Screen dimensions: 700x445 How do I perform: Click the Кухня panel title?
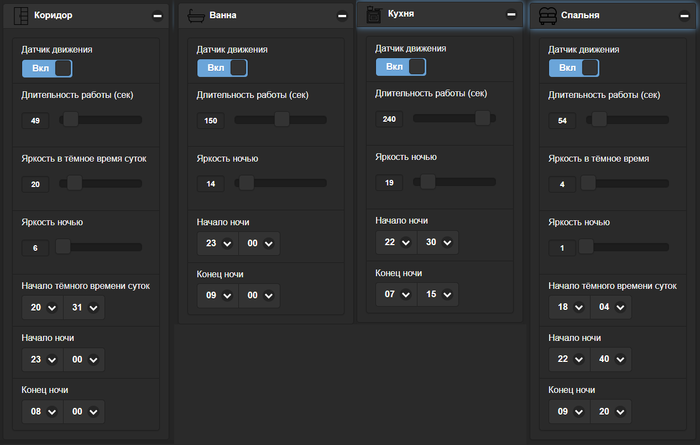click(x=401, y=14)
